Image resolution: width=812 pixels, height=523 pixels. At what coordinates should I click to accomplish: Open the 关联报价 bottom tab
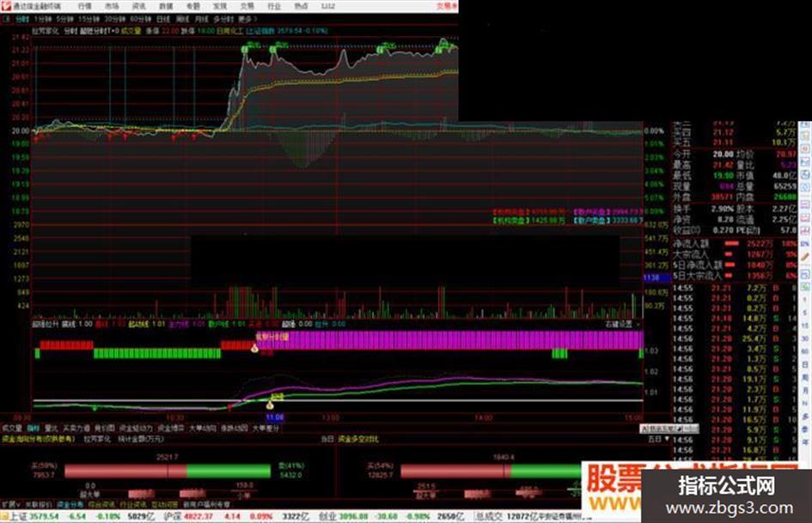click(x=39, y=504)
